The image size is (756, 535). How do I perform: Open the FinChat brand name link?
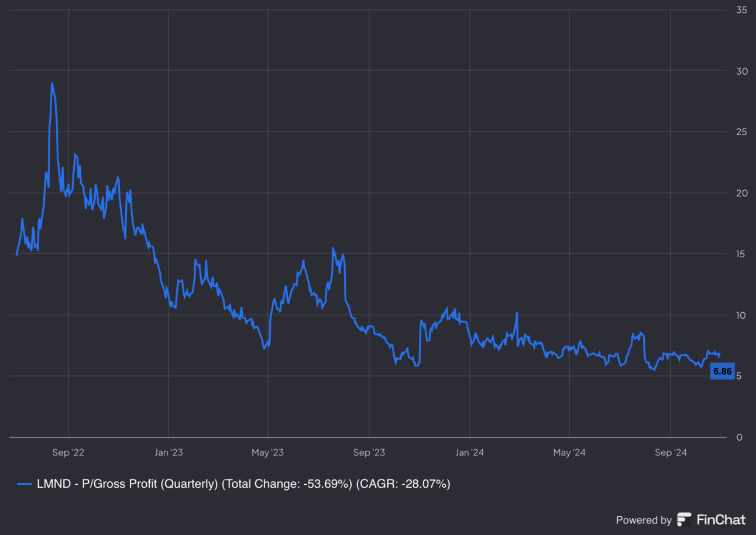click(x=721, y=520)
